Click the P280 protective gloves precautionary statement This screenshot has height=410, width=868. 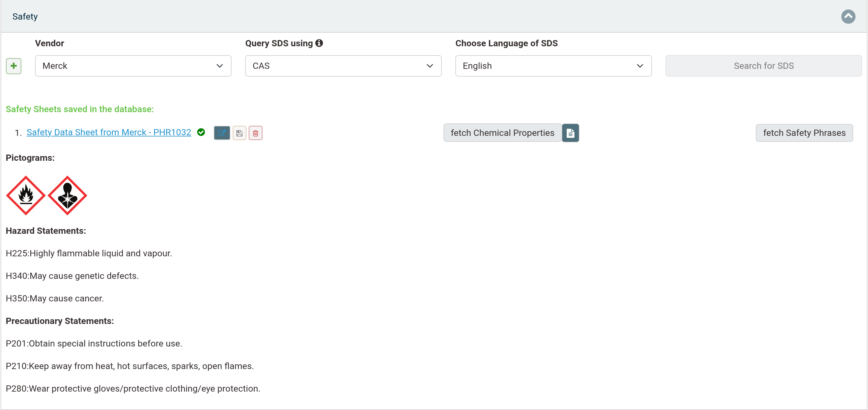(133, 388)
